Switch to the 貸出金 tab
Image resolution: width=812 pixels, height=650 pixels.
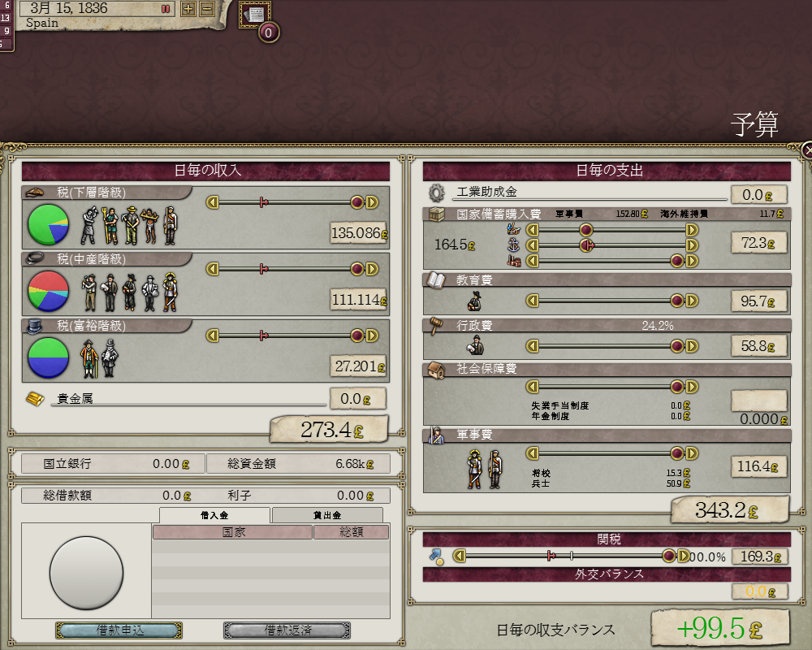tap(327, 515)
